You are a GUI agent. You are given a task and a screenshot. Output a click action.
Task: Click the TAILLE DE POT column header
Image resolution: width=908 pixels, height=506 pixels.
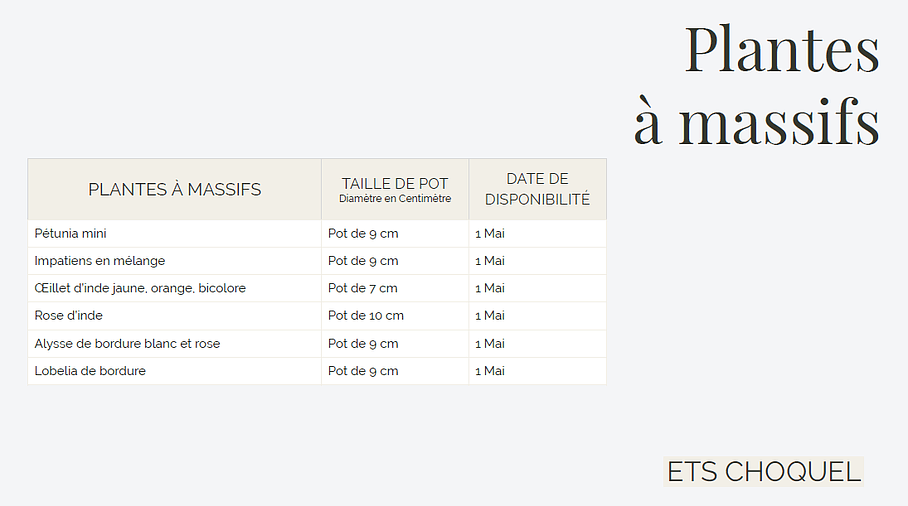tap(395, 183)
